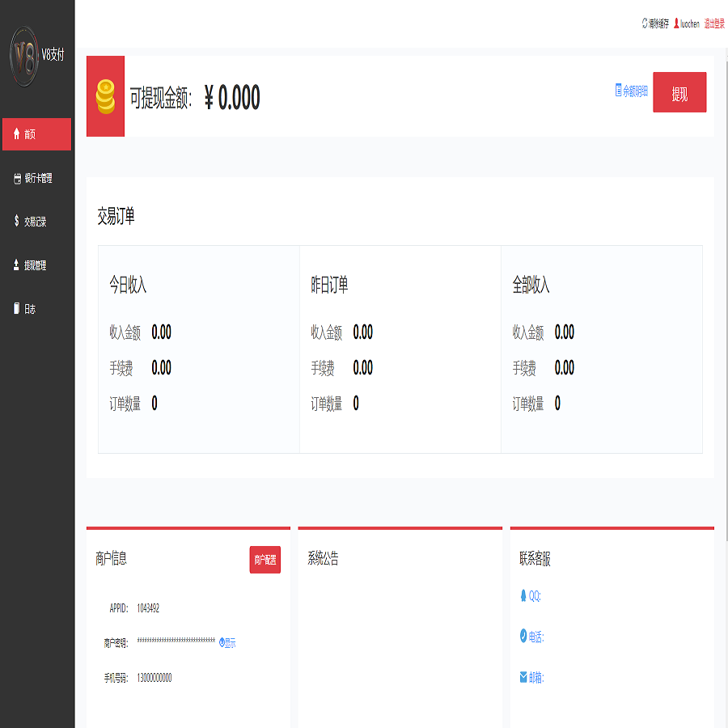Open 银行卡管理 in the sidebar
This screenshot has height=728, width=728.
37,179
